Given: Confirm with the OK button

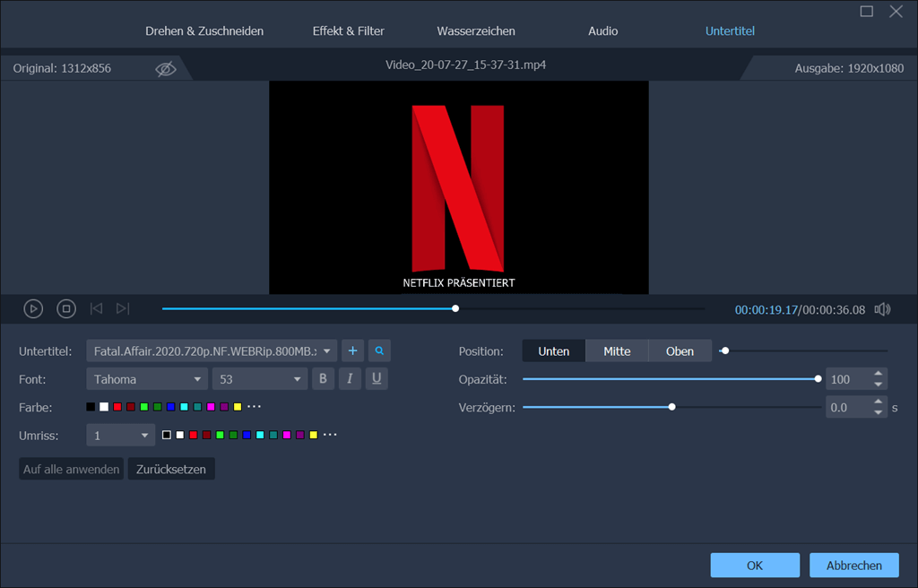Looking at the screenshot, I should [x=755, y=566].
